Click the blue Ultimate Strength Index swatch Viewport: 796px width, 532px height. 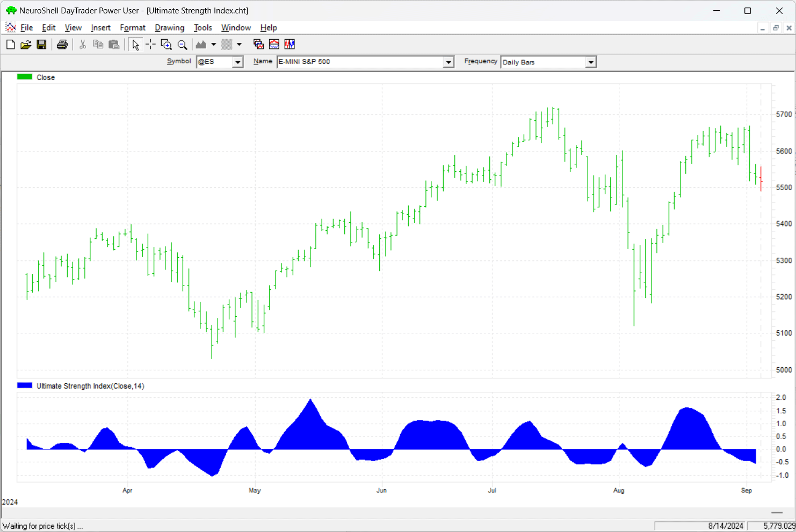(x=25, y=385)
